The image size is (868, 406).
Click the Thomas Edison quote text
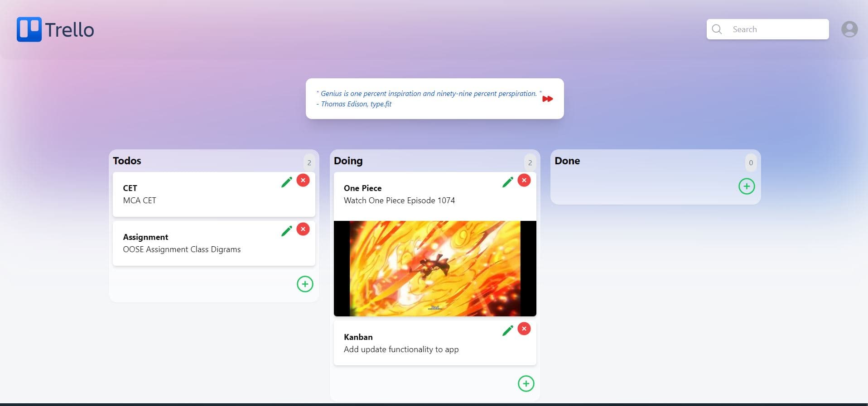(x=429, y=94)
